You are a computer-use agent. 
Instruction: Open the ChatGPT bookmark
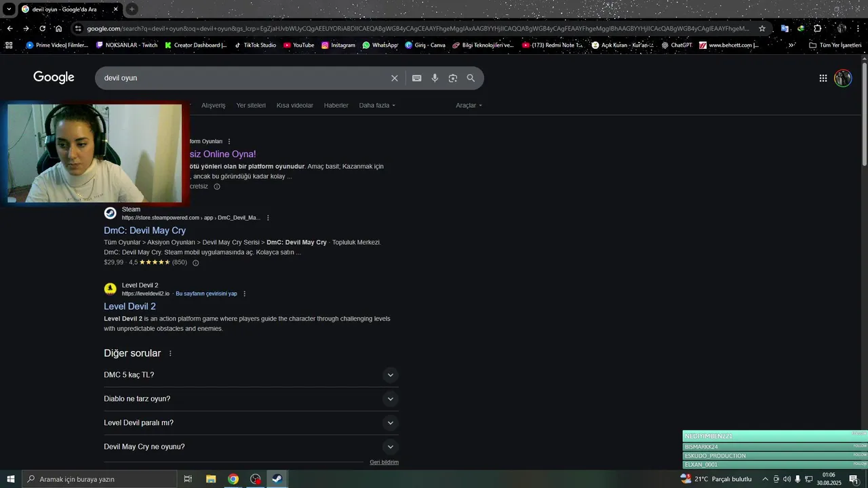[676, 45]
